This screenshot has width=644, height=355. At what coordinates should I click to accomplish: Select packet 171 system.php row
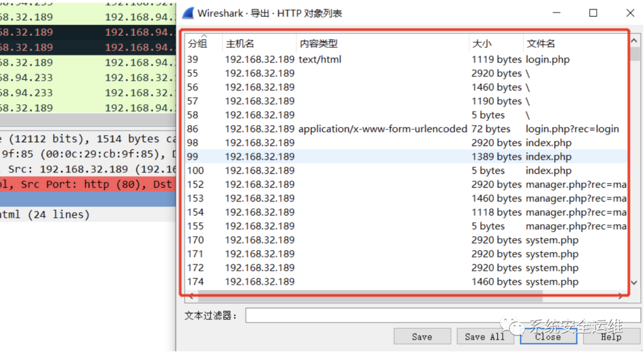[x=406, y=254]
